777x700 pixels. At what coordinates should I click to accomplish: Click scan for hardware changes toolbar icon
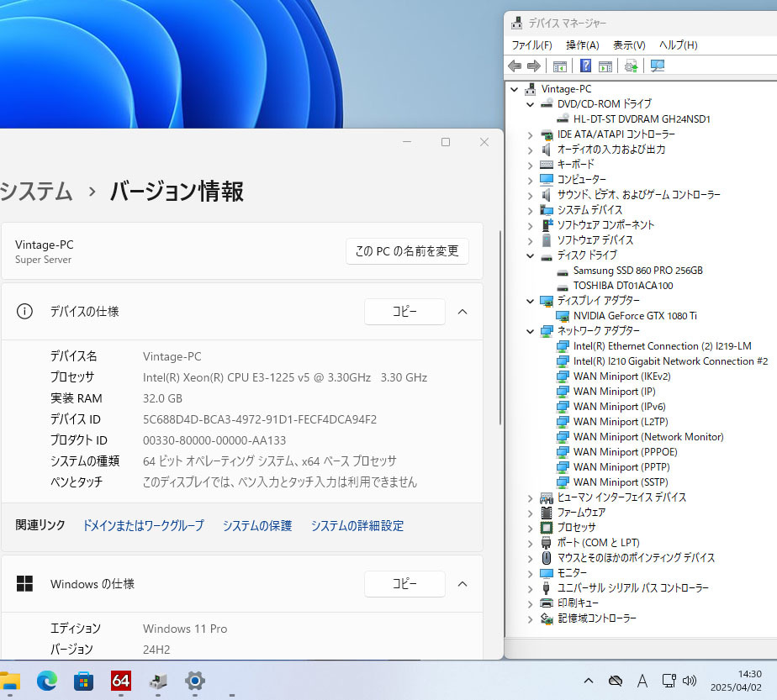(658, 66)
